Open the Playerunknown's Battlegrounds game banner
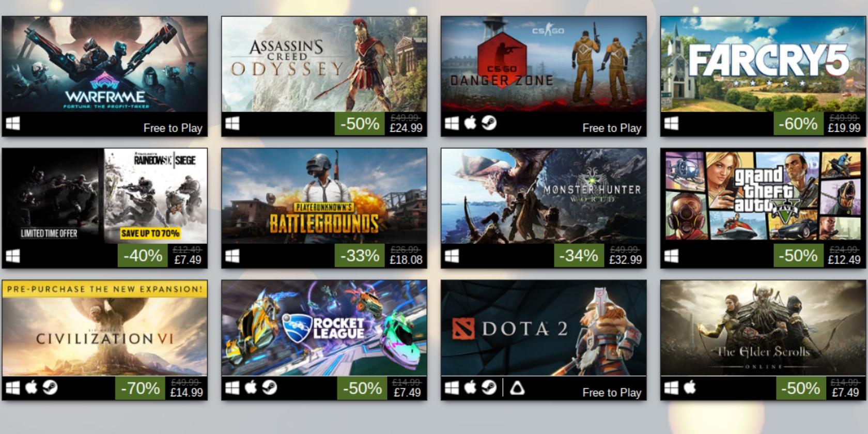Viewport: 868px width, 434px height. click(324, 196)
